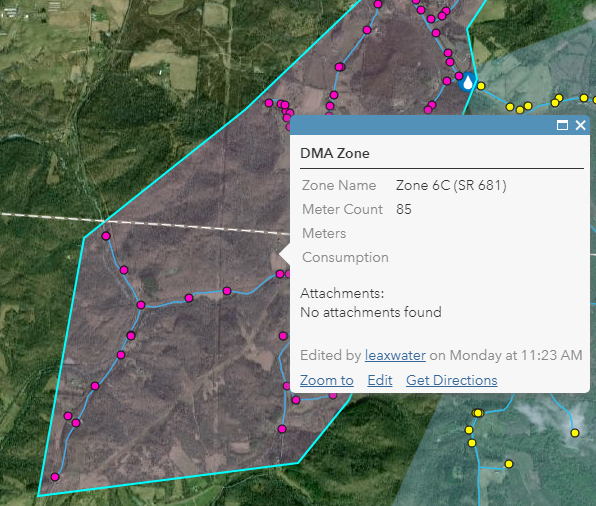Viewport: 596px width, 506px height.
Task: Click the Zone Name field label
Action: [x=339, y=186]
